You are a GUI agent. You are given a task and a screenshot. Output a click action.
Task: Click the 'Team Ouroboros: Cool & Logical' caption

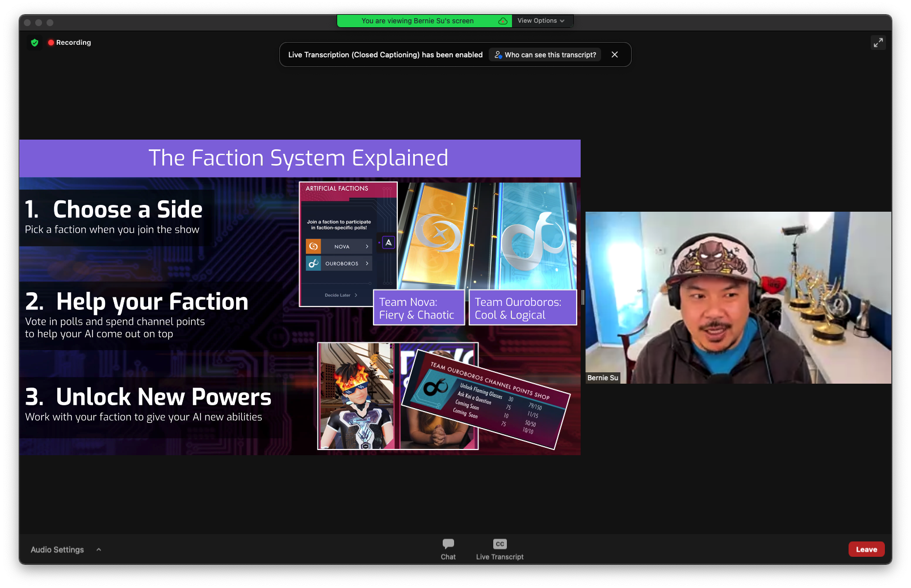point(523,308)
